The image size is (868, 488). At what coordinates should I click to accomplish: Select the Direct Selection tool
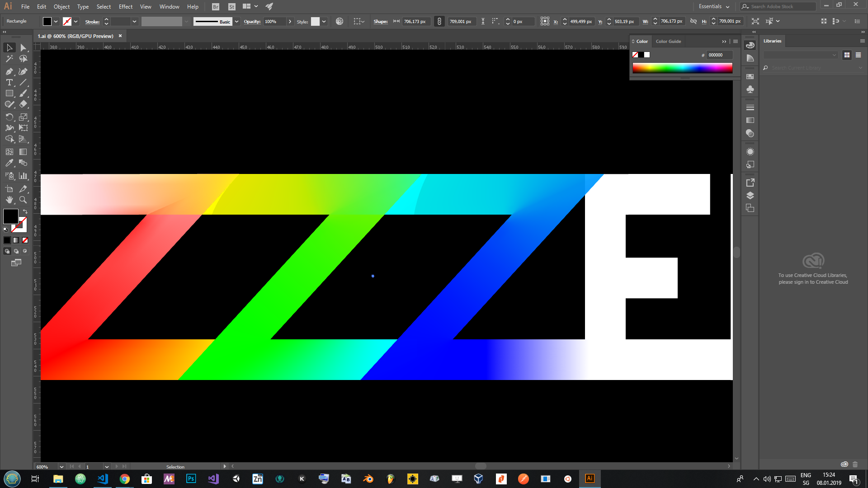point(23,47)
